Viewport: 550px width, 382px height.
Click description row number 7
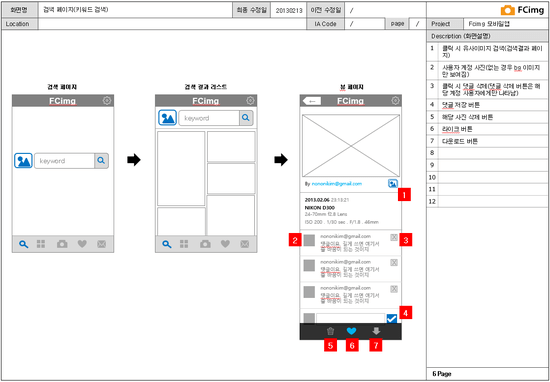tap(488, 141)
